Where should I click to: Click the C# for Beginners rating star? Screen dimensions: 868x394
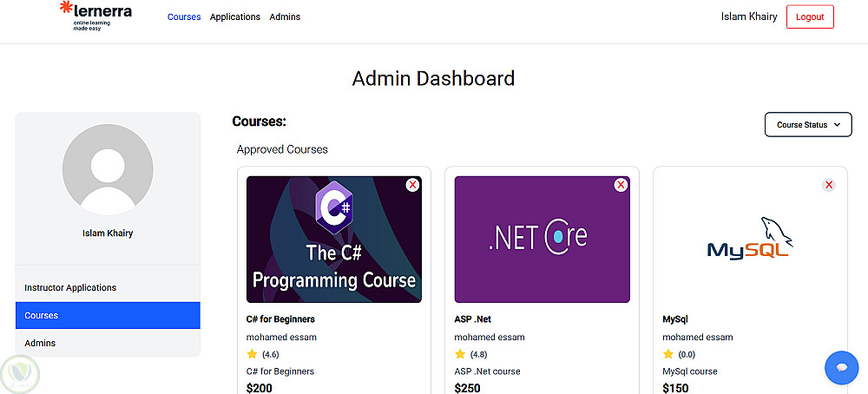tap(252, 354)
